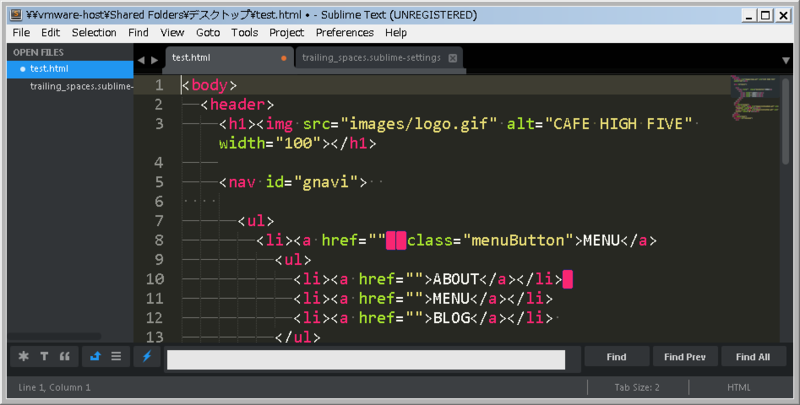This screenshot has height=405, width=800.
Task: Click the minimap code preview
Action: [x=755, y=98]
